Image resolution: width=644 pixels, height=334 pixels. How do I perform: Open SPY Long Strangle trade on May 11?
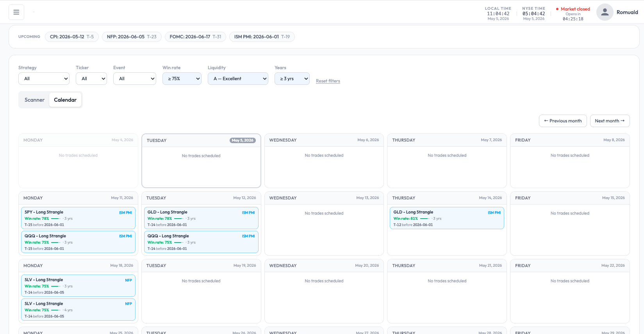point(78,218)
